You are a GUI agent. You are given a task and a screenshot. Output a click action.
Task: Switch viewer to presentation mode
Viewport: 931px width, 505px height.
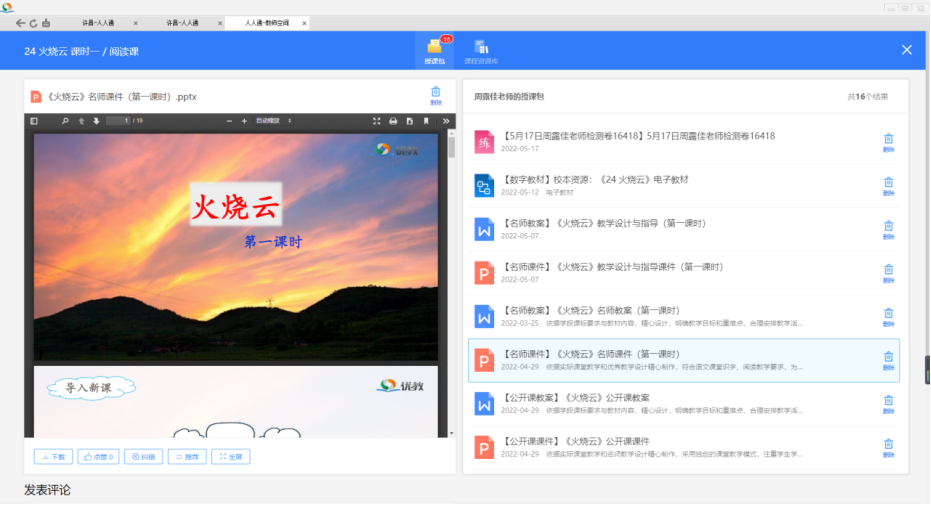point(377,121)
